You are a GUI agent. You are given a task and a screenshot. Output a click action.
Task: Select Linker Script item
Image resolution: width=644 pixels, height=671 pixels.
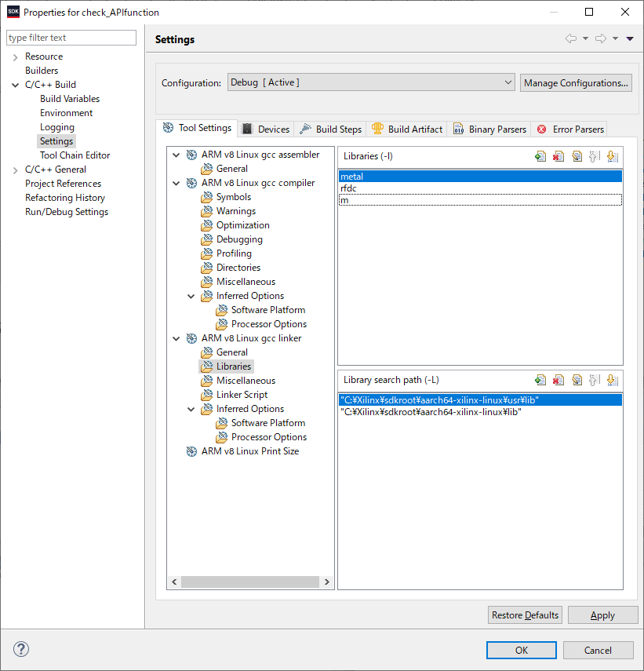[x=242, y=395]
